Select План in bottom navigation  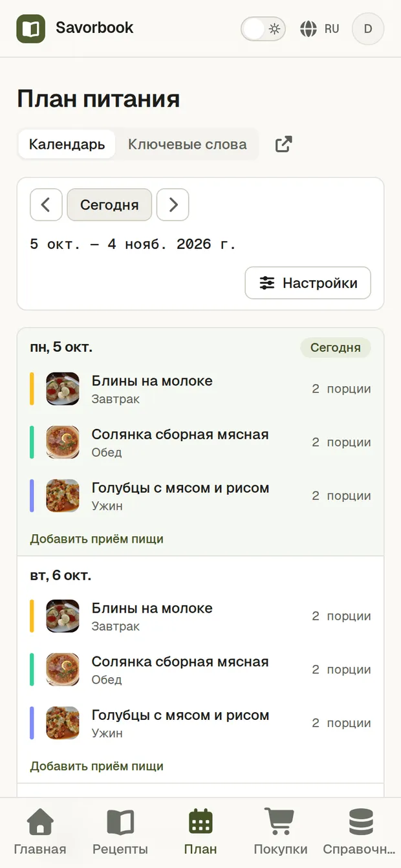(200, 832)
